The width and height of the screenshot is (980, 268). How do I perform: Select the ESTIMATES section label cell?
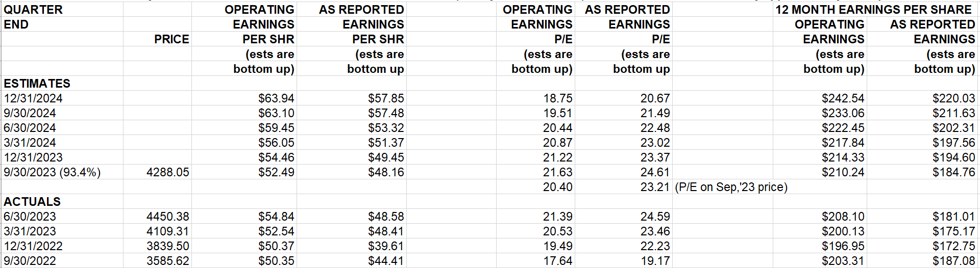pyautogui.click(x=37, y=84)
